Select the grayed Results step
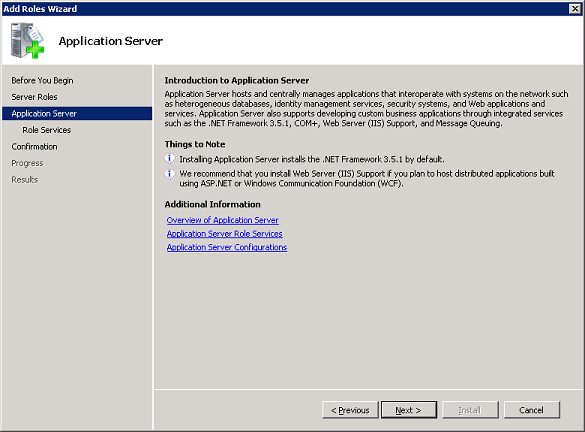 point(25,179)
